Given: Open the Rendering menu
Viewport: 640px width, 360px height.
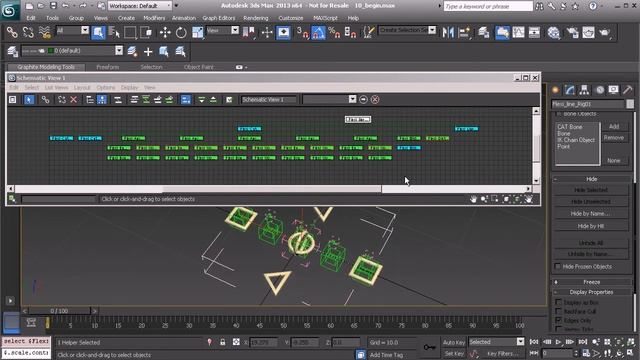Looking at the screenshot, I should point(256,18).
